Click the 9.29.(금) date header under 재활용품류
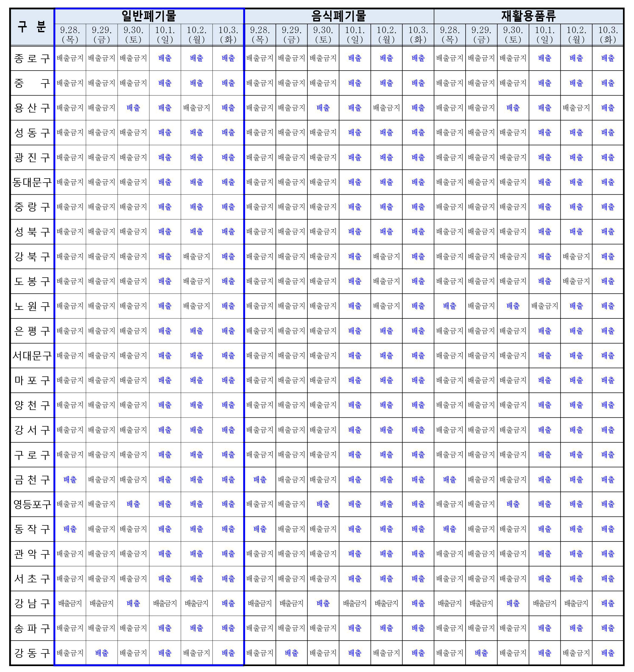Screen dimensions: 634x672 click(x=481, y=34)
